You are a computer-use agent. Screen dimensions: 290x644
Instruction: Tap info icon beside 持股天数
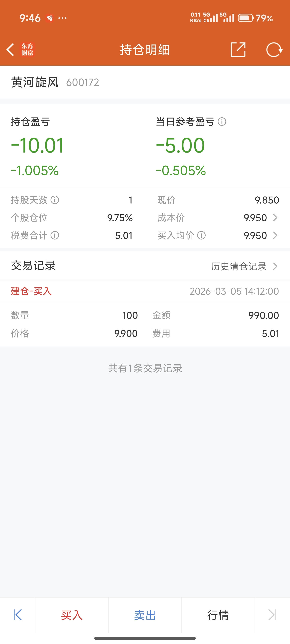point(55,200)
